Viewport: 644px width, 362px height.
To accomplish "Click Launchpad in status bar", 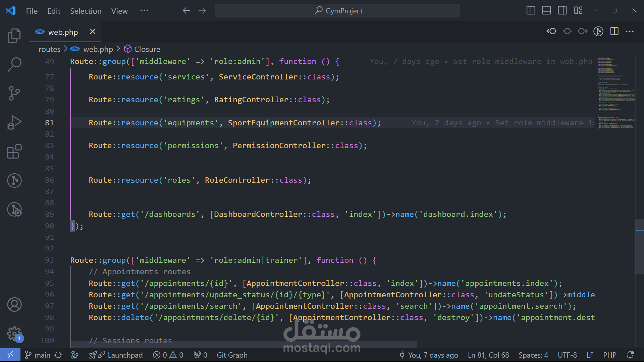I will (125, 355).
